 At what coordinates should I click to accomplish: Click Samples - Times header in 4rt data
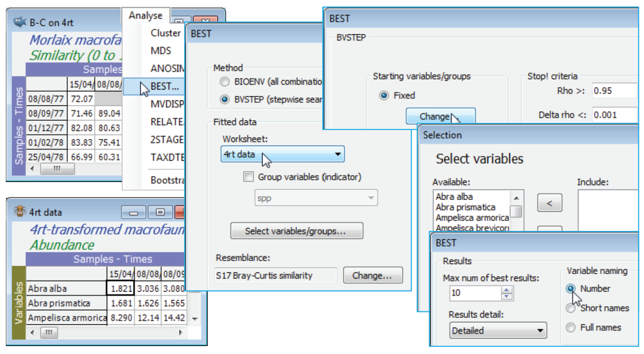point(113,259)
